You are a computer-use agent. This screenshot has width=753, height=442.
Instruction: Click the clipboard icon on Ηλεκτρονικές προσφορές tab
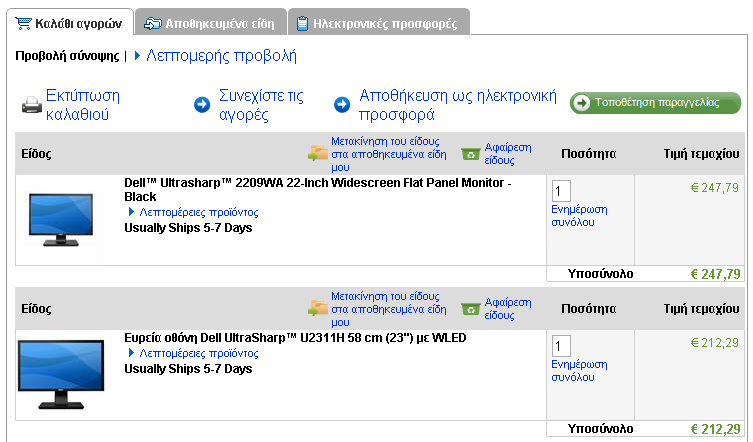click(302, 24)
